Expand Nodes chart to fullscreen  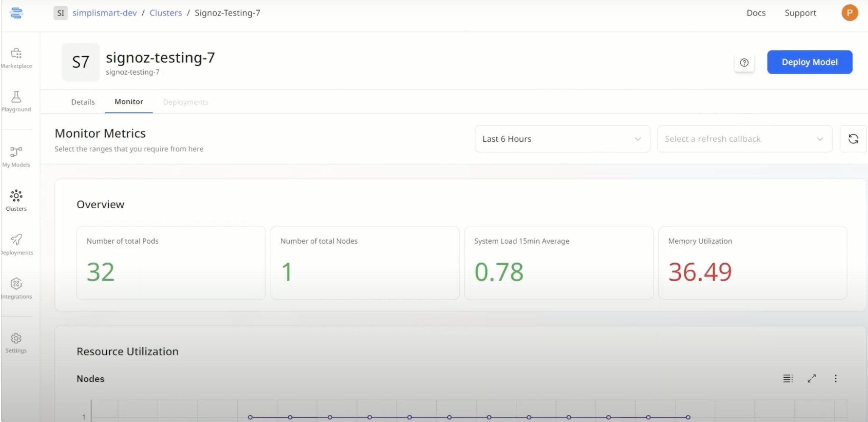pyautogui.click(x=812, y=378)
